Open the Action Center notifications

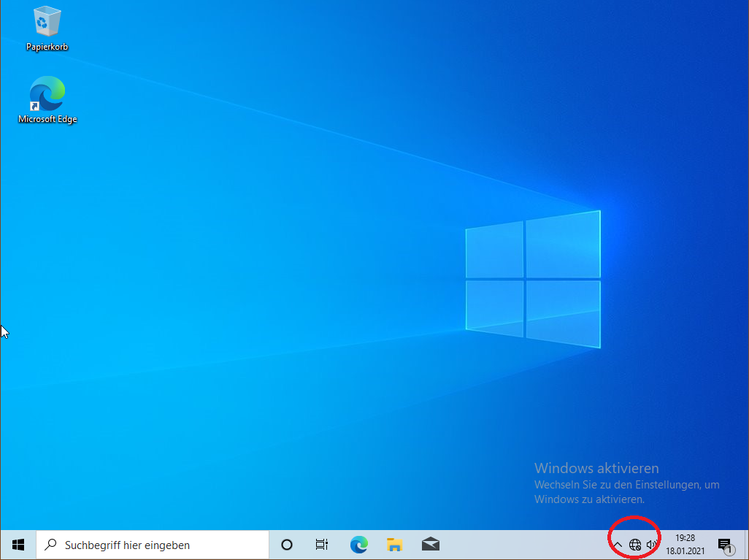726,545
